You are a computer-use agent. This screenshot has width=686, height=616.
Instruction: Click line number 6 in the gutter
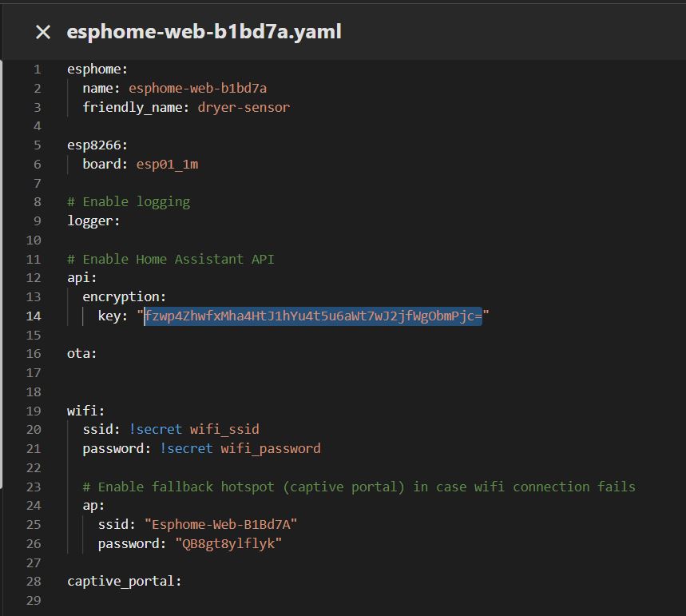38,164
